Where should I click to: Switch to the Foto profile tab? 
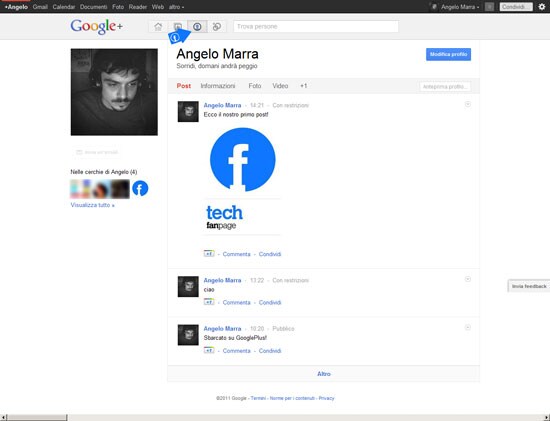255,86
